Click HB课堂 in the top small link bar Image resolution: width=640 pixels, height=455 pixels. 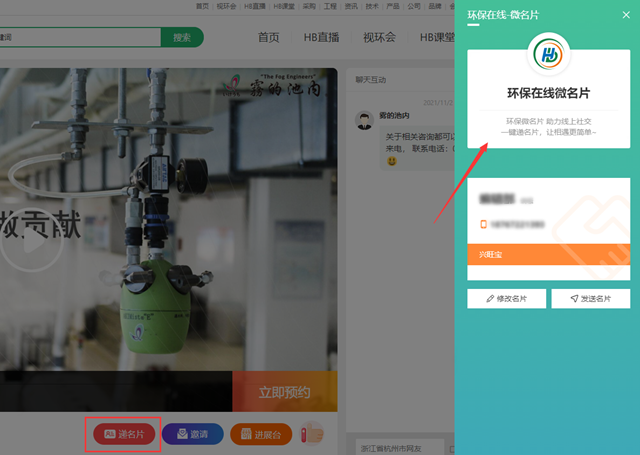click(x=284, y=6)
